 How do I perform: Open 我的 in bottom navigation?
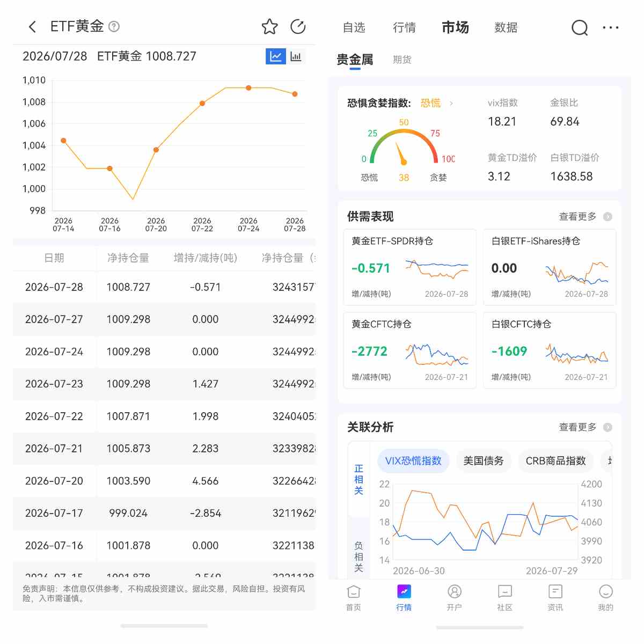[605, 598]
